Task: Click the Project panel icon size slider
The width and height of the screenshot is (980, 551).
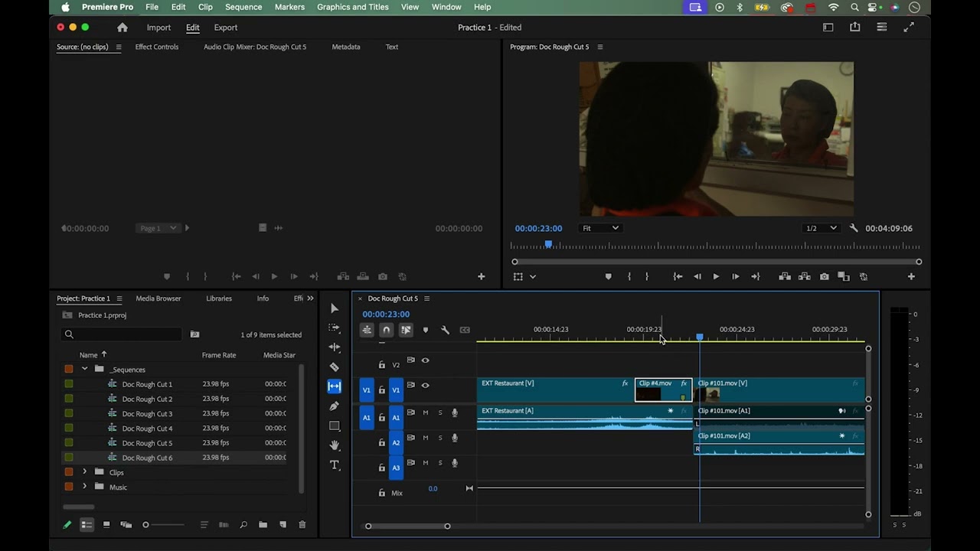Action: (163, 525)
